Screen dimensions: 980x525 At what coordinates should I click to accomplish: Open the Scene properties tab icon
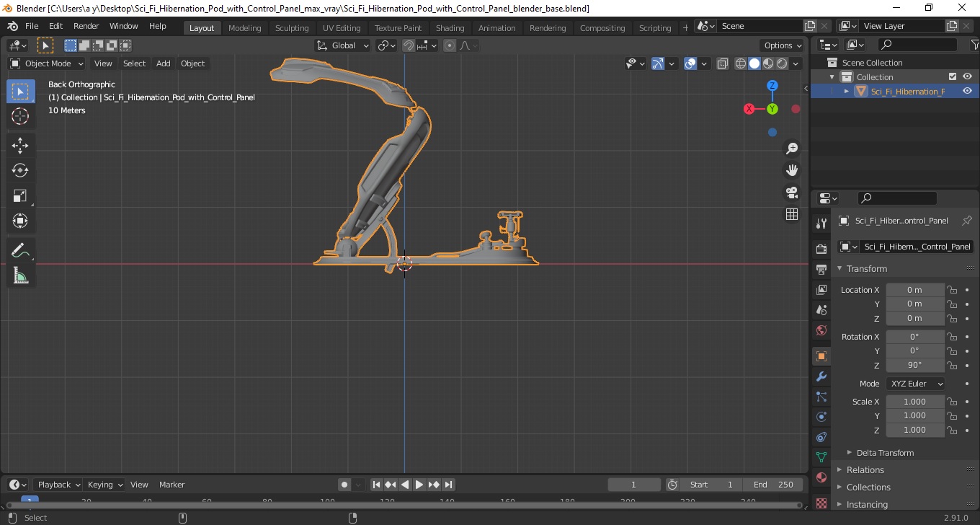point(821,310)
